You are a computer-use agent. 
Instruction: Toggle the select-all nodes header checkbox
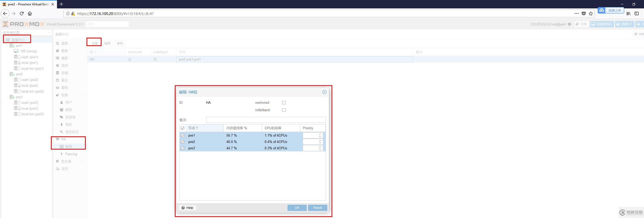coord(182,128)
